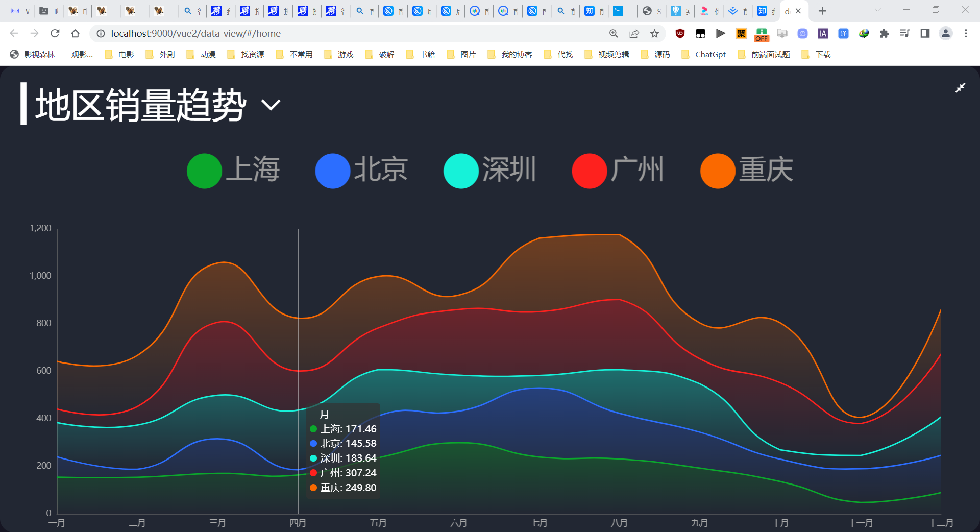
Task: Open a new browser tab
Action: (822, 11)
